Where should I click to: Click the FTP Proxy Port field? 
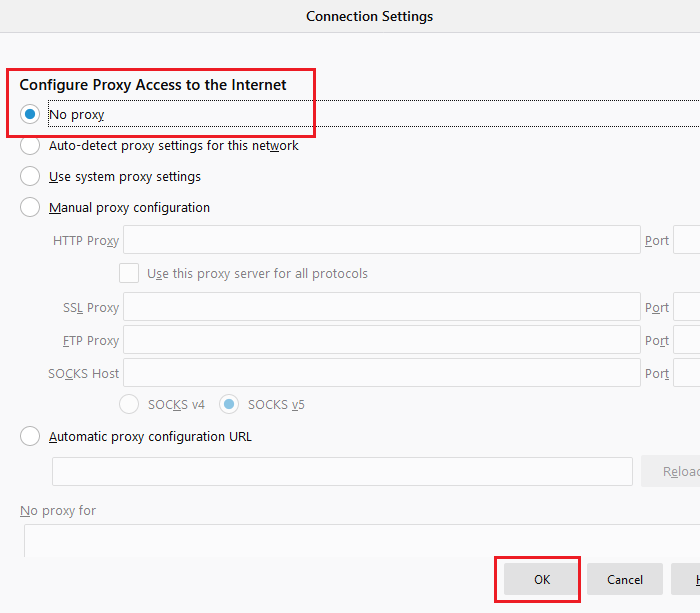[686, 340]
